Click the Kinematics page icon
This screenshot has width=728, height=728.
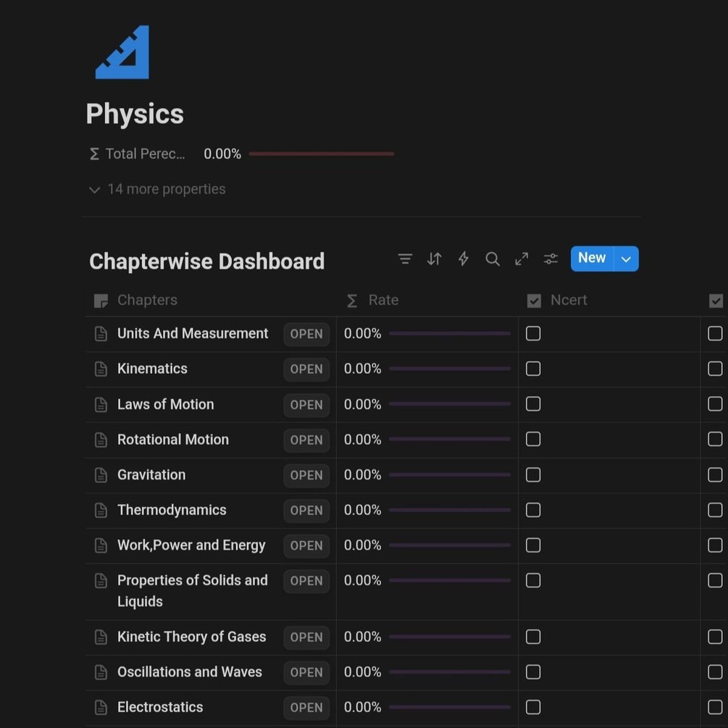[x=101, y=369]
